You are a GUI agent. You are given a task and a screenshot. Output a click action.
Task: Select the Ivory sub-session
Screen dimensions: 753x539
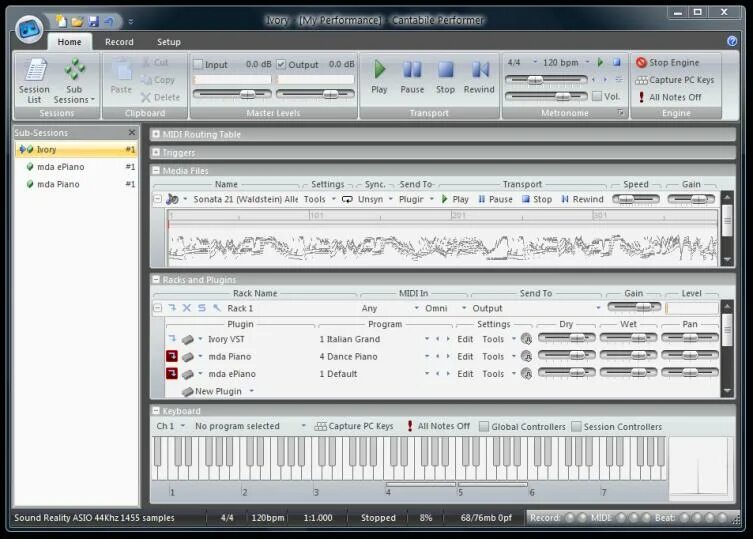pos(77,149)
